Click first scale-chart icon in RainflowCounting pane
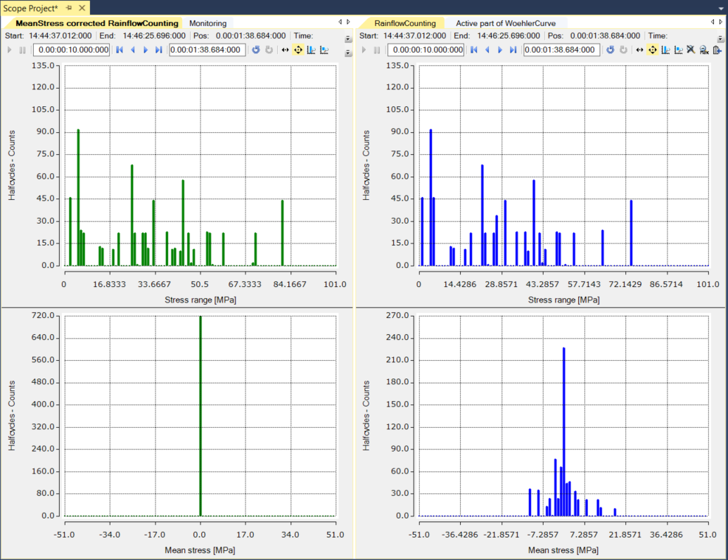The image size is (728, 560). tap(666, 50)
